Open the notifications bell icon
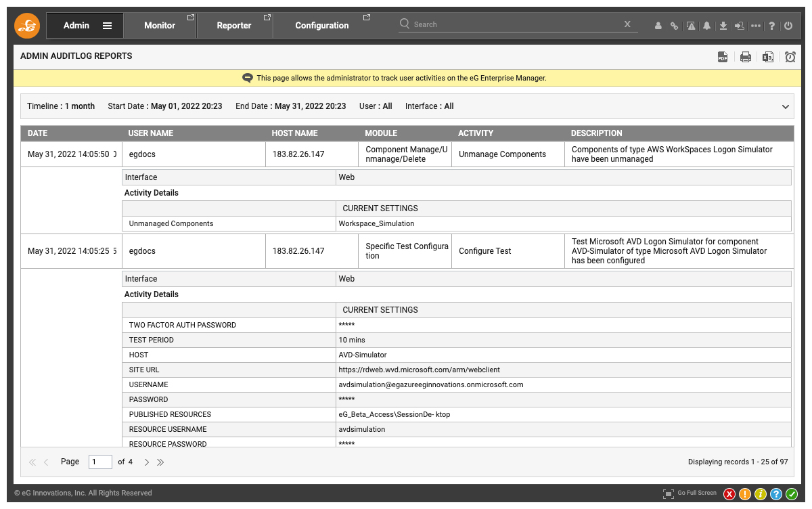Screen dimensions: 812x509 [707, 26]
